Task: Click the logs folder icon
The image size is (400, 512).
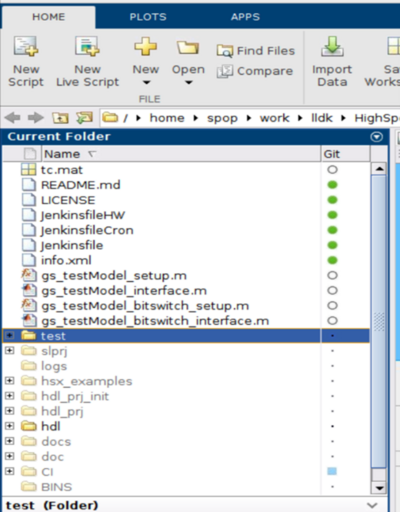Action: [x=29, y=366]
